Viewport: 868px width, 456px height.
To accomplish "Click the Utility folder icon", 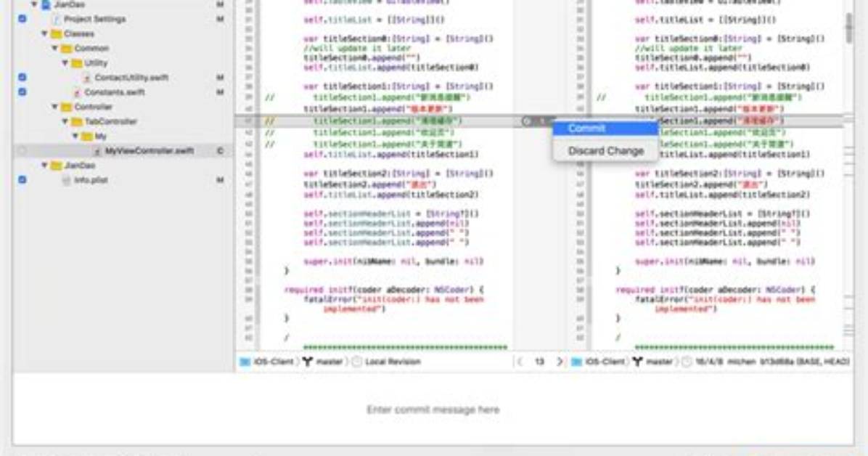I will pyautogui.click(x=77, y=63).
